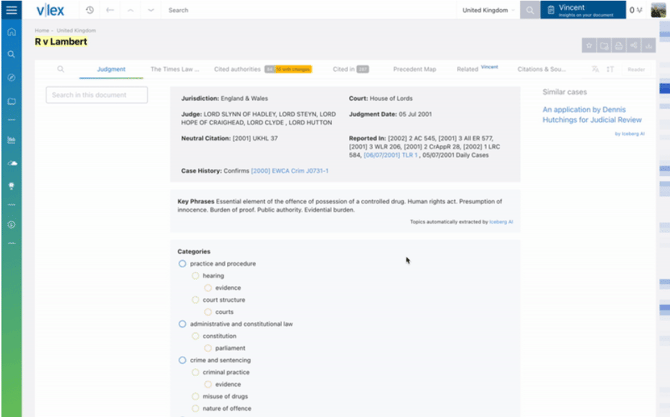Click the sidebar Home icon
670x417 pixels.
tap(12, 32)
